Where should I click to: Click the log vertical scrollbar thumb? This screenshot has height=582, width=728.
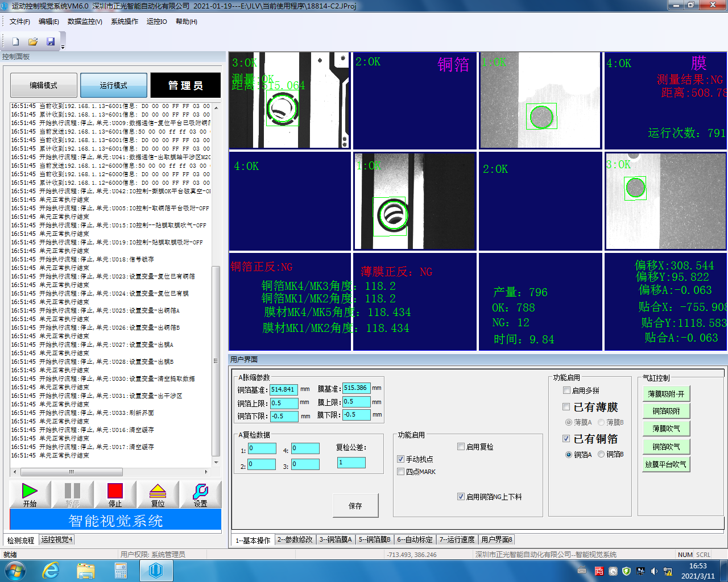point(216,361)
